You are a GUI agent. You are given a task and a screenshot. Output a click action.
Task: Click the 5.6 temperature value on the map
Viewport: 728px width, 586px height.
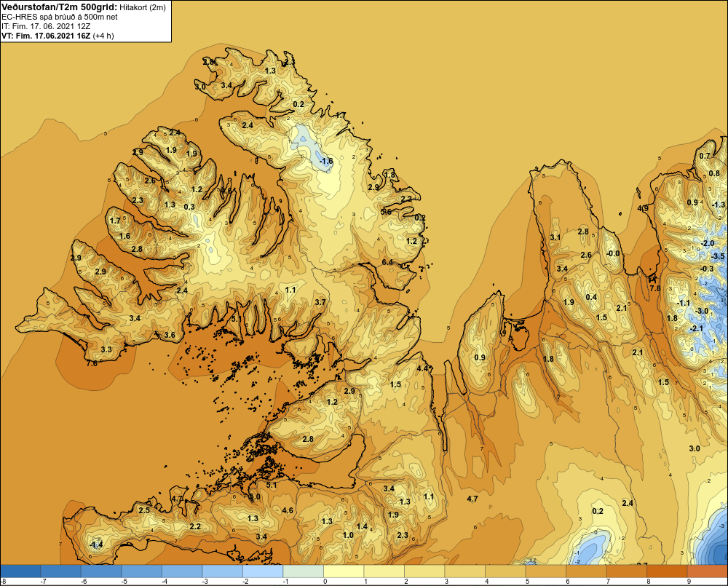(x=386, y=212)
